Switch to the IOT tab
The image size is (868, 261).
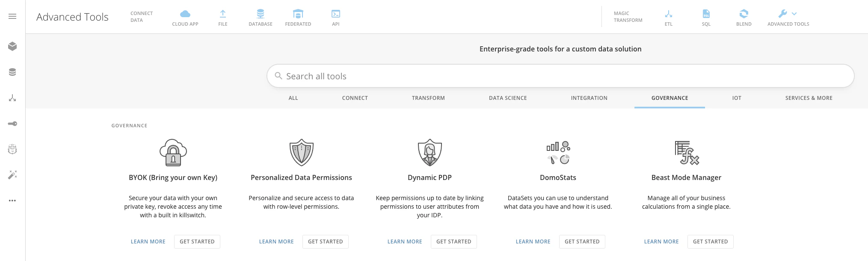point(737,98)
